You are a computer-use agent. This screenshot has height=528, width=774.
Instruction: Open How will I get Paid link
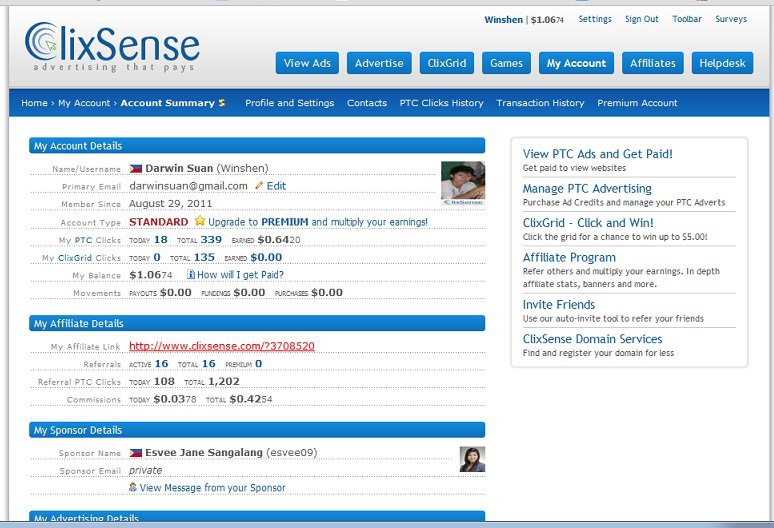tap(240, 274)
